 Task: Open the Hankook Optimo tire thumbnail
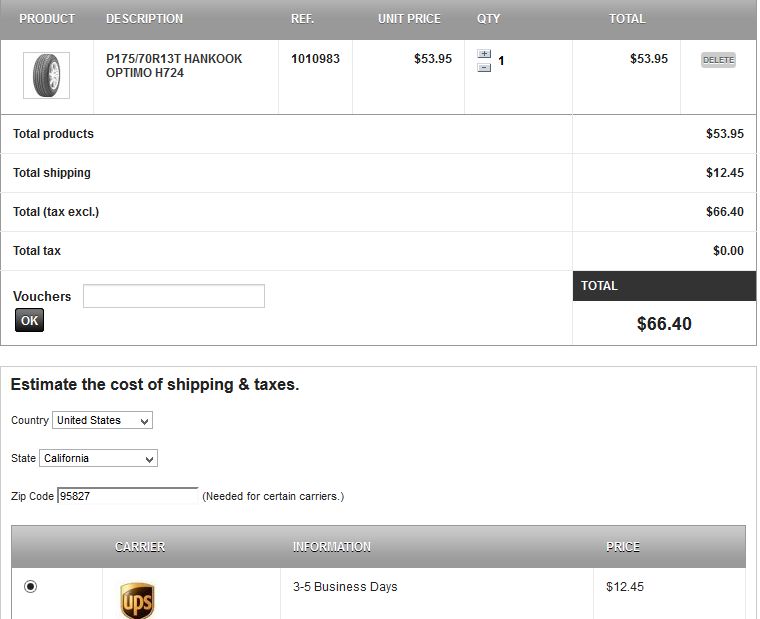(x=46, y=76)
